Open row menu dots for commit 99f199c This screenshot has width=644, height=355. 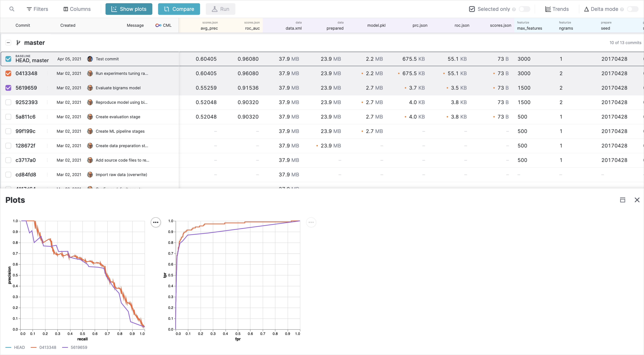(x=47, y=131)
